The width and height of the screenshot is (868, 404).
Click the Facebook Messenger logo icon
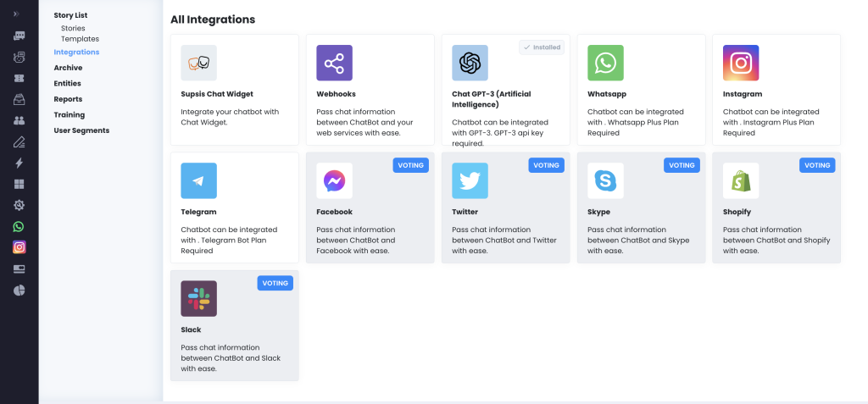coord(334,180)
